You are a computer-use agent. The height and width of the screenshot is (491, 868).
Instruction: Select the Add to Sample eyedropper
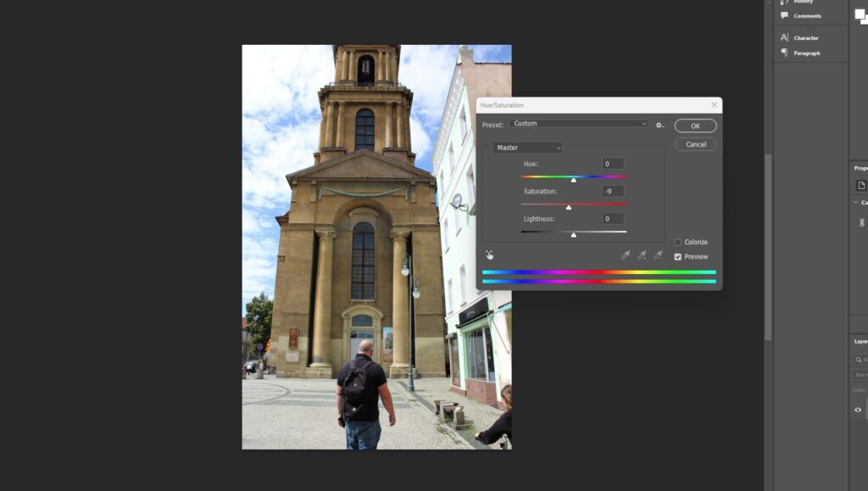coord(642,255)
